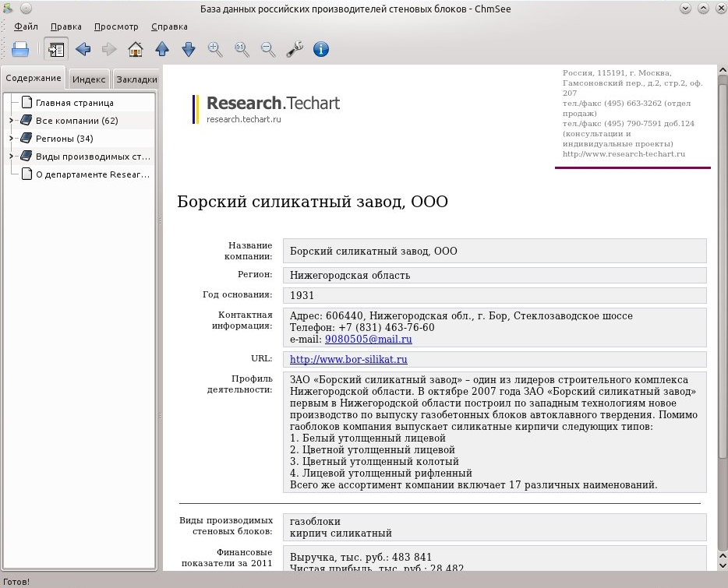The image size is (728, 588).
Task: Switch to the Содержание tab
Action: (x=34, y=78)
